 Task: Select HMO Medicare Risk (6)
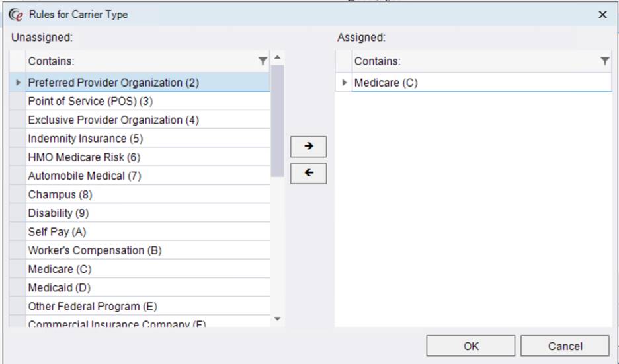[84, 157]
